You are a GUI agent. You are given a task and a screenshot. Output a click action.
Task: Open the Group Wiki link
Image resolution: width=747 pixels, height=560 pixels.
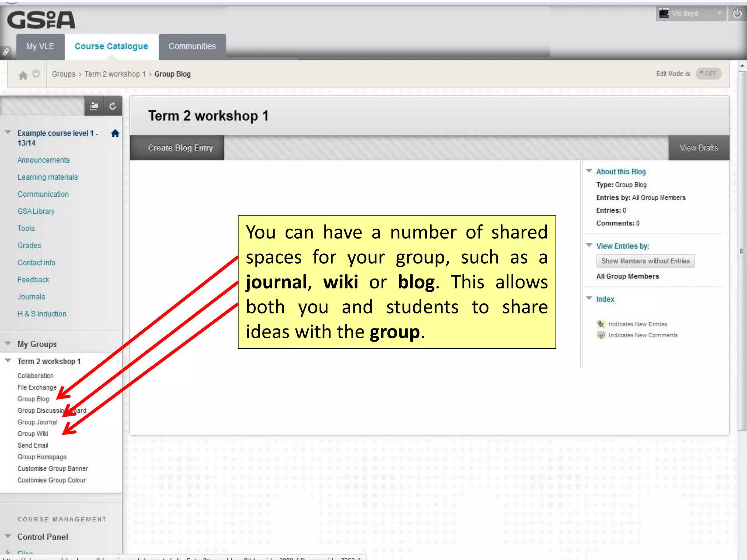pyautogui.click(x=32, y=434)
